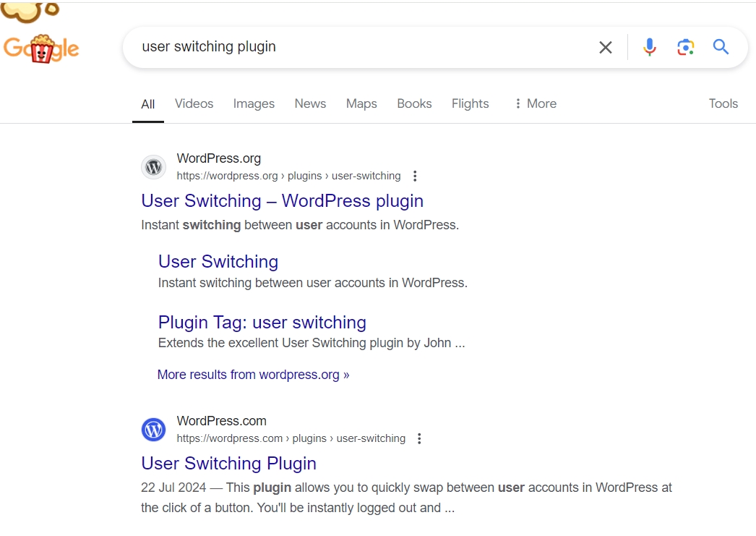The width and height of the screenshot is (756, 536).
Task: Clear the search box text
Action: [x=606, y=48]
